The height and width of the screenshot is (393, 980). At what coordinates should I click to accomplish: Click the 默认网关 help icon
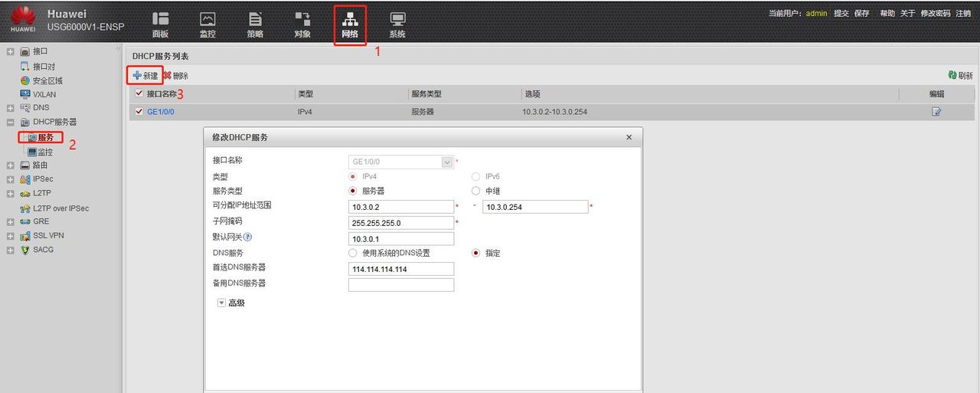[248, 237]
